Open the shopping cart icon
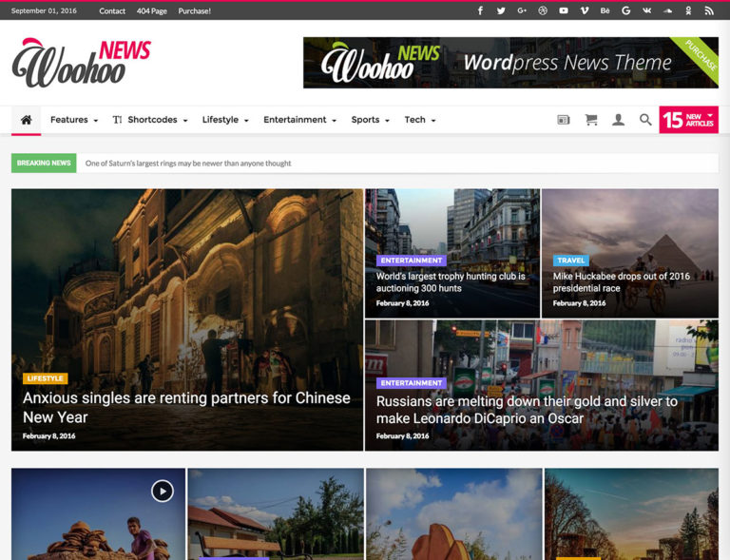This screenshot has height=560, width=730. 591,120
